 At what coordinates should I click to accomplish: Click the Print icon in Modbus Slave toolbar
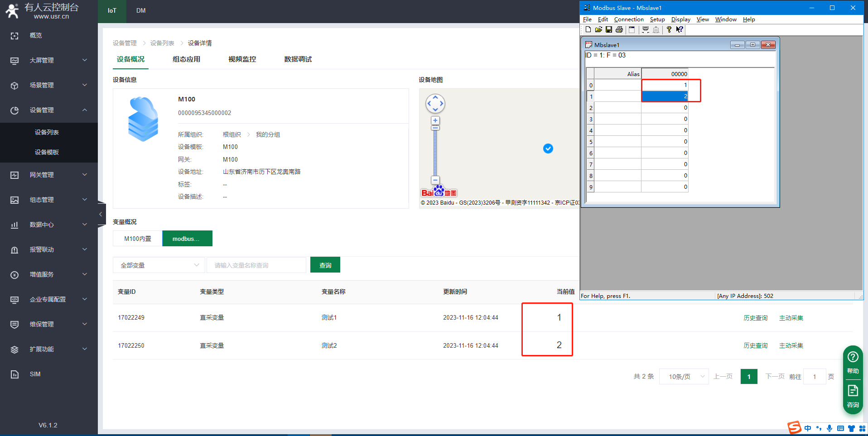619,30
